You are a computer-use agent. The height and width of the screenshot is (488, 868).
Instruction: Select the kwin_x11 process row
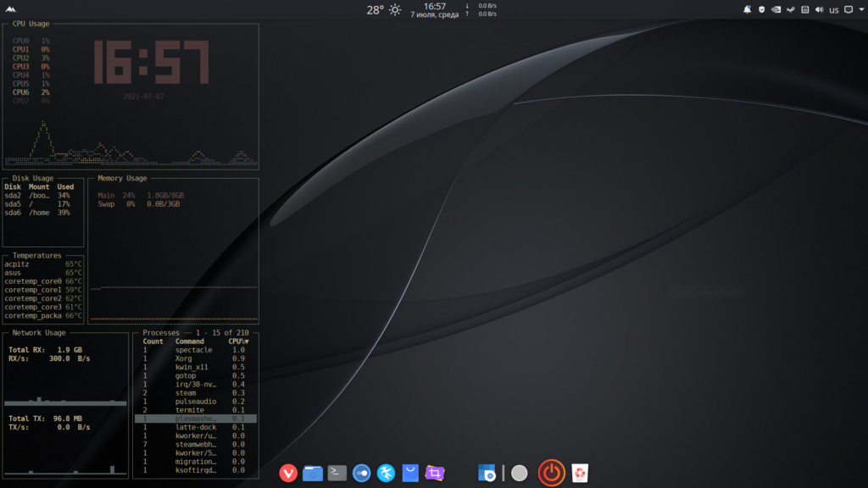(196, 368)
